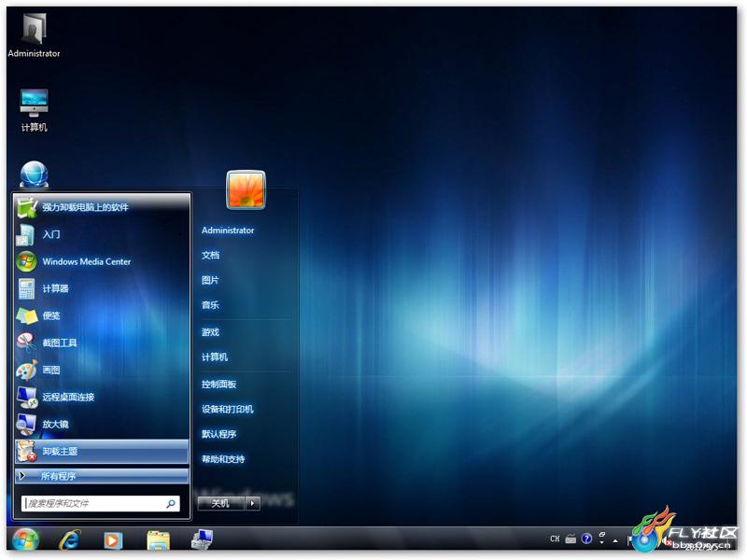The image size is (747, 560).
Task: Launch Windows Media Player from taskbar
Action: point(113,540)
